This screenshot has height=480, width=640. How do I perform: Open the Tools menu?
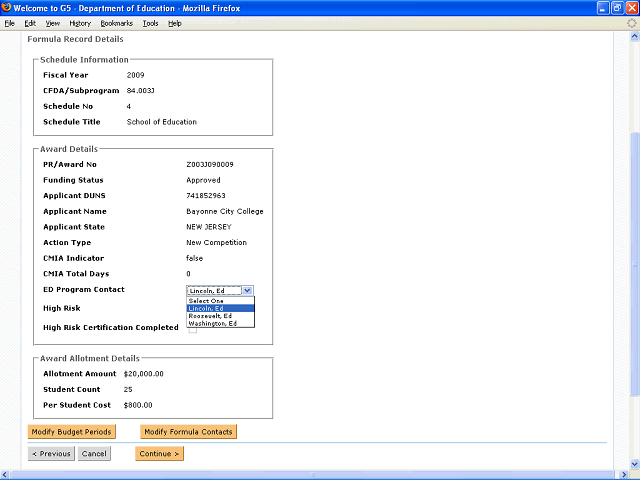click(150, 24)
